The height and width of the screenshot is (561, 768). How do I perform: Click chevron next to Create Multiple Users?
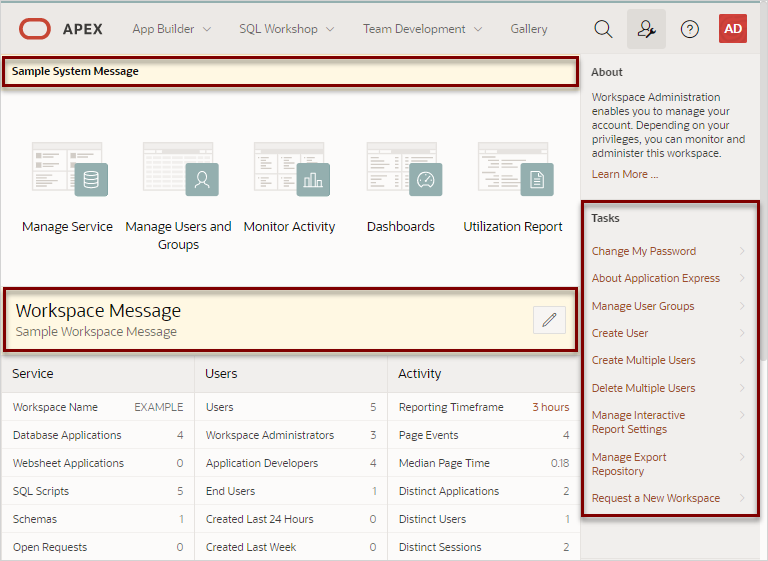742,360
